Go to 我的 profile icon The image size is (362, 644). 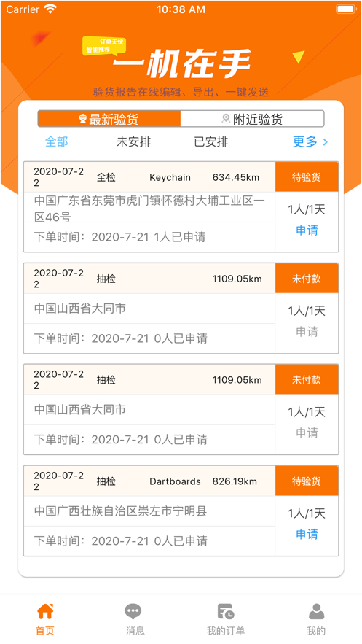(x=316, y=612)
